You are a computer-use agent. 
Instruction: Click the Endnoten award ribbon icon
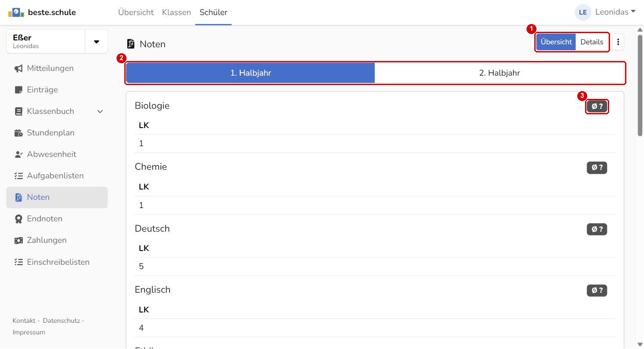click(x=18, y=219)
